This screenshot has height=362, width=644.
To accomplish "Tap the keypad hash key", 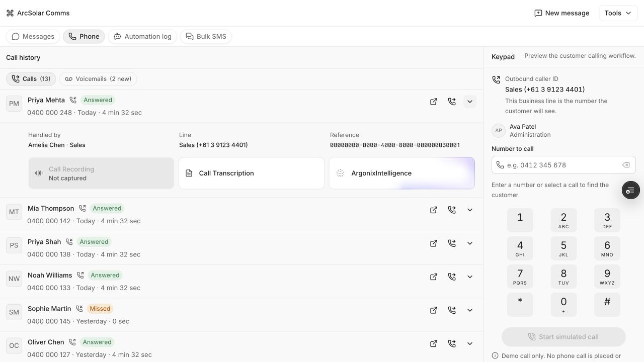I will tap(607, 304).
